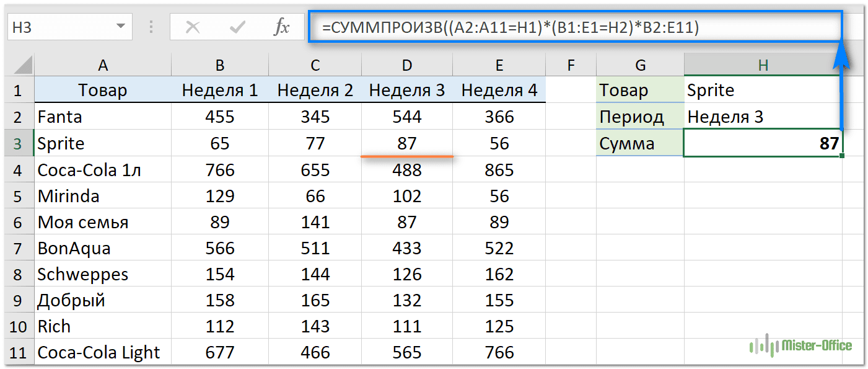The height and width of the screenshot is (369, 868).
Task: Click cell with value 102
Action: coord(407,196)
